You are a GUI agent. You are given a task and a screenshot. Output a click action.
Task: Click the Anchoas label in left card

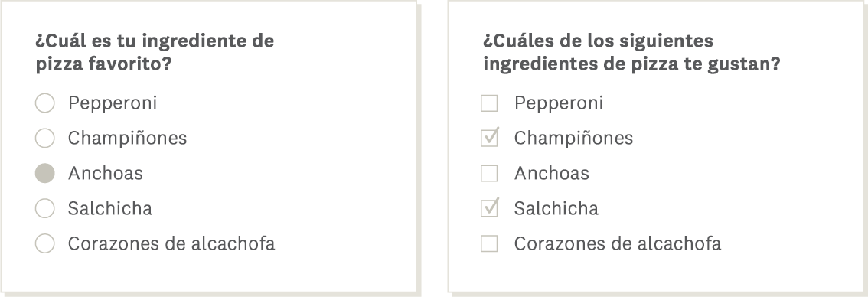click(105, 174)
